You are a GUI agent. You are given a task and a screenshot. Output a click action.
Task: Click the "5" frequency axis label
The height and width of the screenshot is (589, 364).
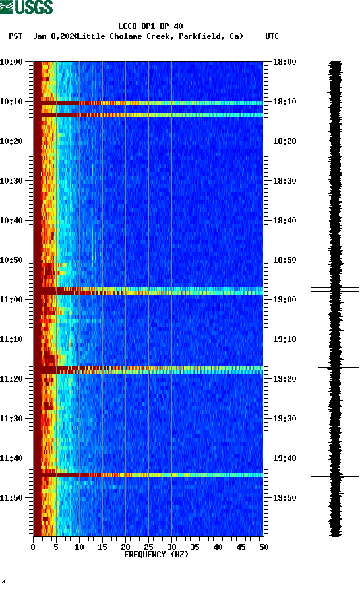[x=56, y=547]
